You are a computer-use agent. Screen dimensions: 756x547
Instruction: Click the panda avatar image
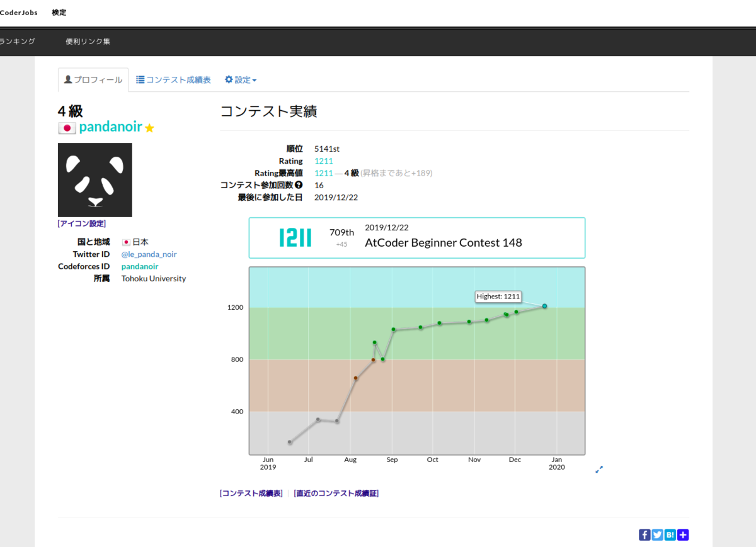[x=94, y=179]
